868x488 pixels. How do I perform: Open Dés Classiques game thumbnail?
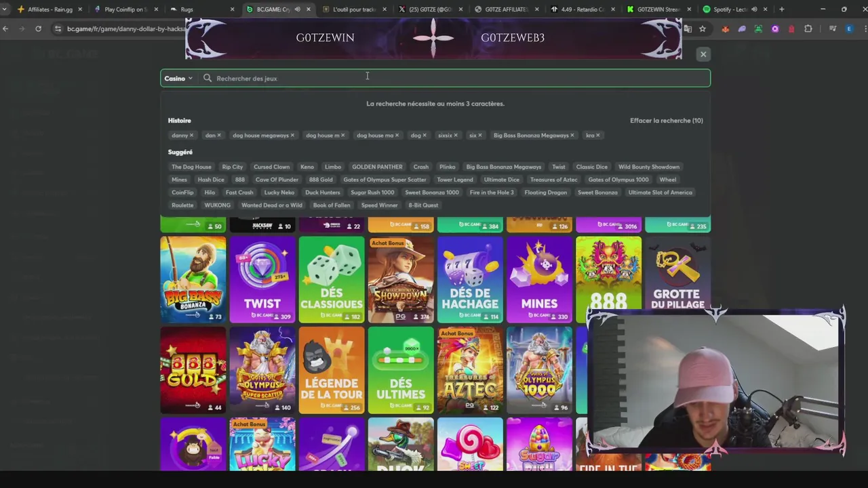click(x=332, y=279)
